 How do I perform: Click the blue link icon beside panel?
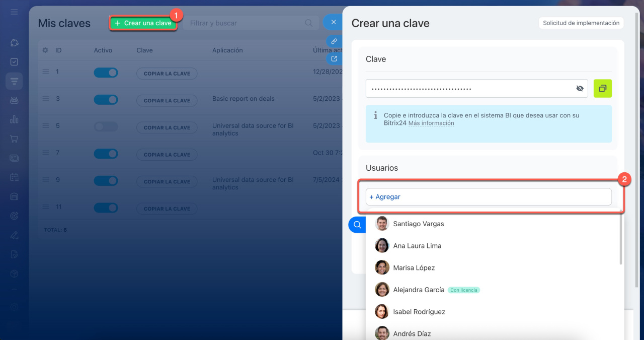334,41
